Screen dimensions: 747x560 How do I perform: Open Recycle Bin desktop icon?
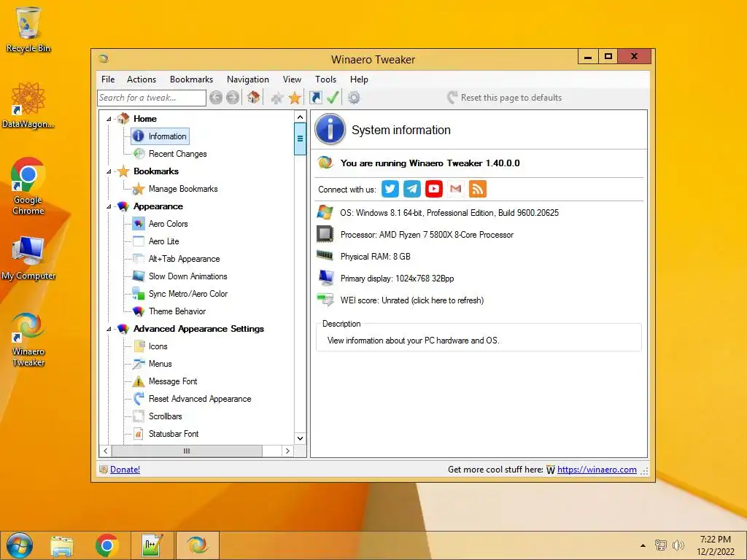pyautogui.click(x=28, y=30)
